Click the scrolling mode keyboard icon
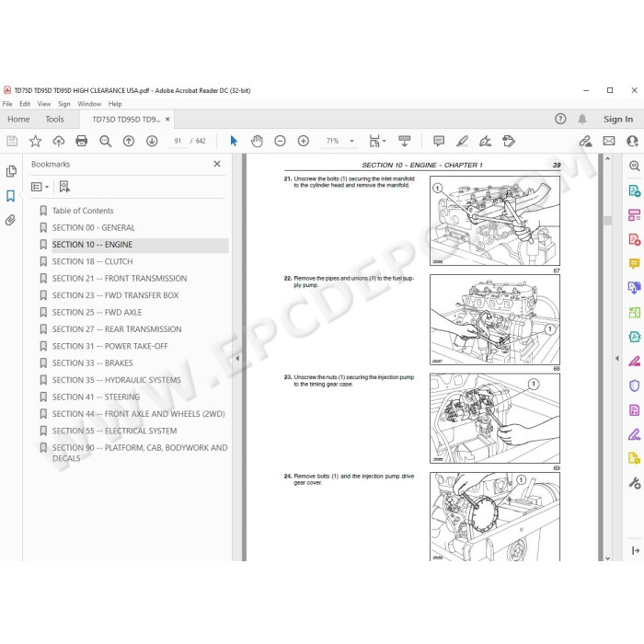 404,142
